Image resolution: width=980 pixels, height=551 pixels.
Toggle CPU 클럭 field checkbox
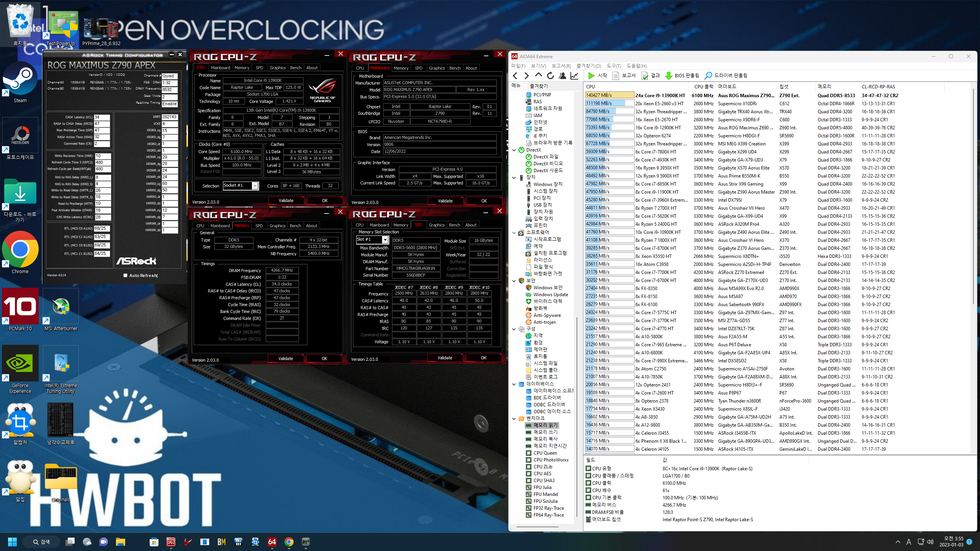[588, 483]
